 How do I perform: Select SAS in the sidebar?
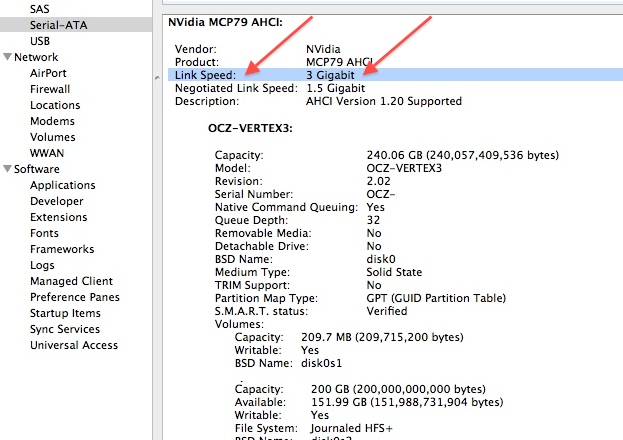coord(39,9)
